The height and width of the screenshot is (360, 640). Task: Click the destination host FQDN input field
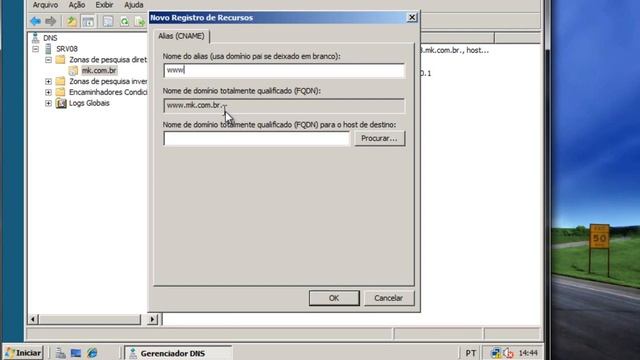(256, 139)
